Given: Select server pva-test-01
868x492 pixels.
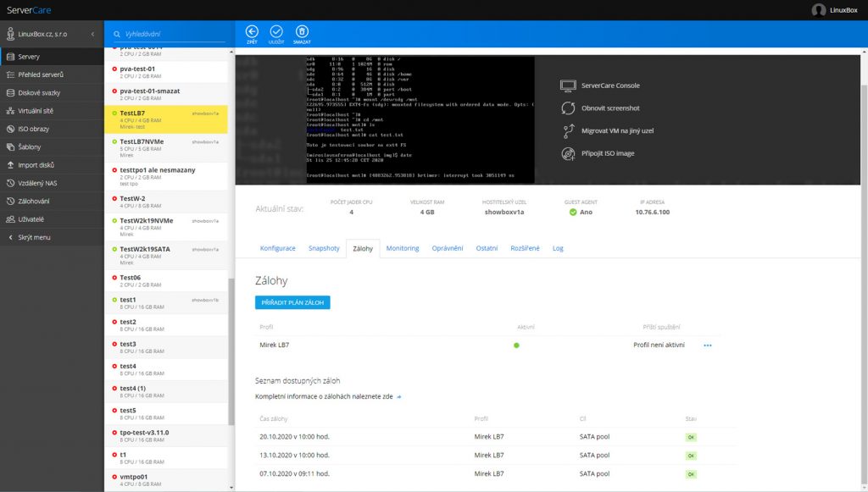Looking at the screenshot, I should tap(166, 73).
